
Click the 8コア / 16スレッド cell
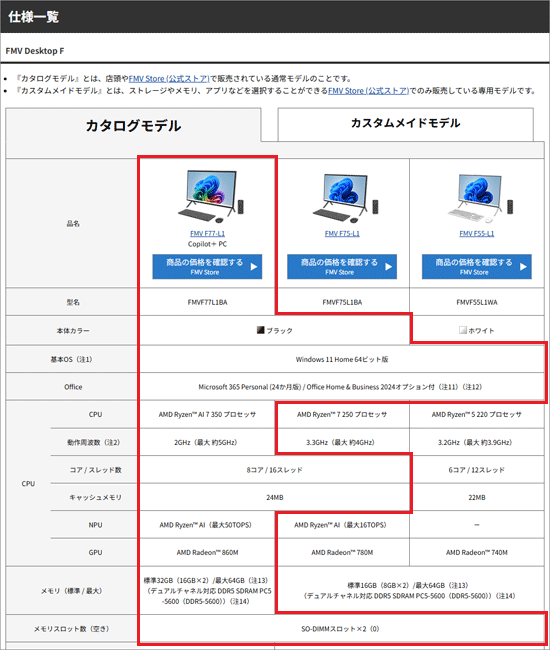click(274, 470)
